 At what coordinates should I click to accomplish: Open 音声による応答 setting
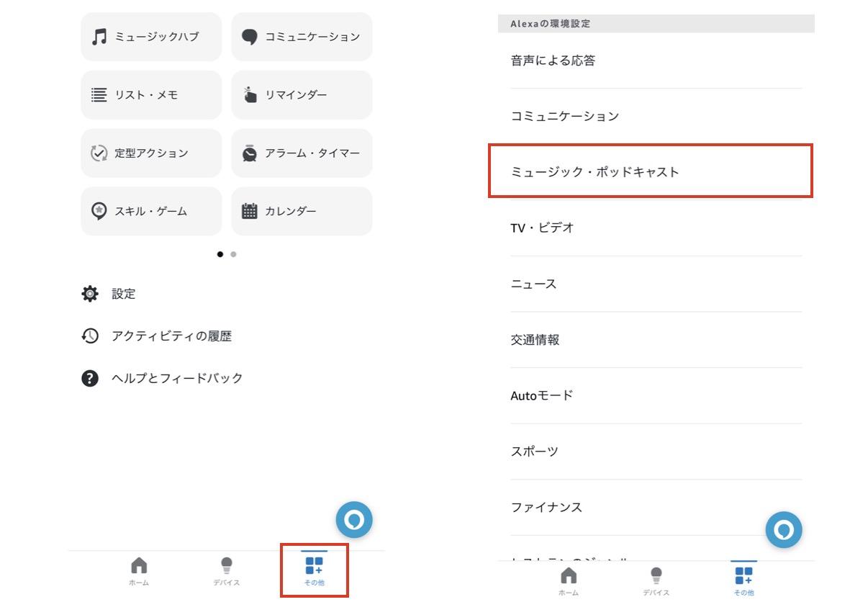(656, 61)
